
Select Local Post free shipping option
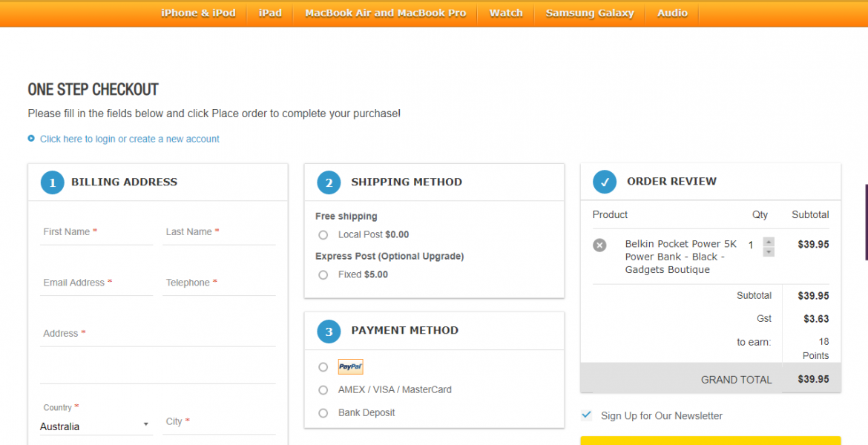coord(323,235)
